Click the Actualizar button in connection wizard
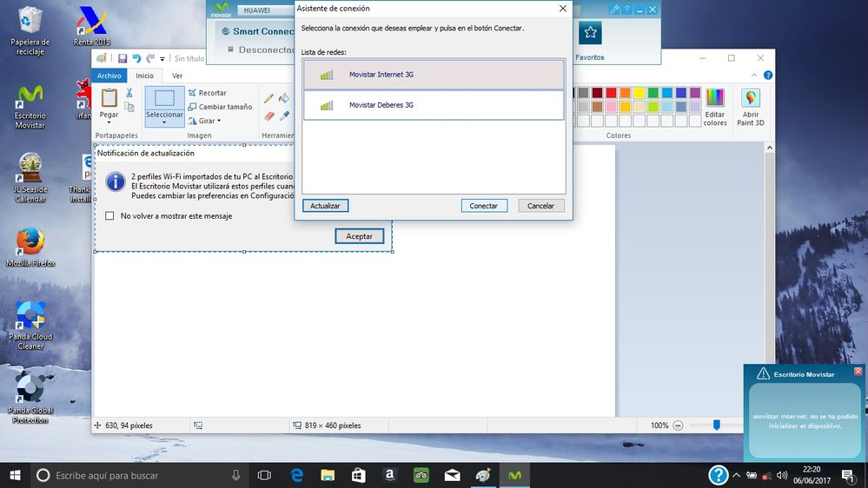Screen dimensions: 868x488 pos(325,206)
